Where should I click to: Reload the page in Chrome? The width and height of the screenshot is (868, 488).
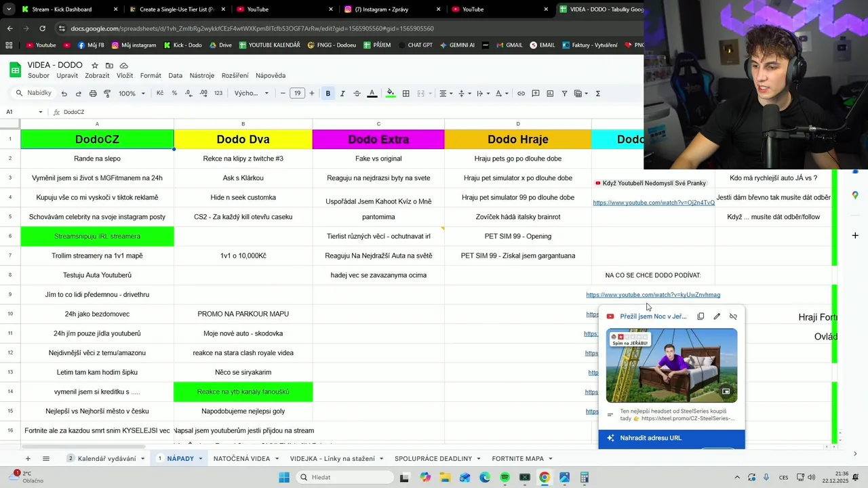42,28
